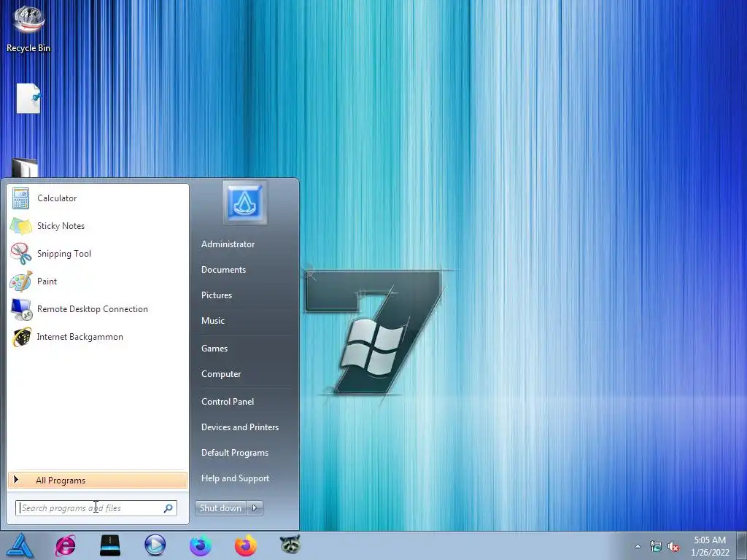Open Devices and Printers link
This screenshot has width=747, height=560.
tap(239, 427)
